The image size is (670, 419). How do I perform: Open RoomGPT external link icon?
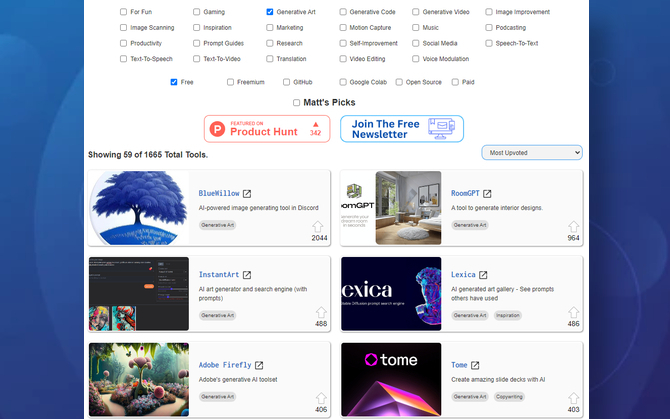click(x=487, y=193)
